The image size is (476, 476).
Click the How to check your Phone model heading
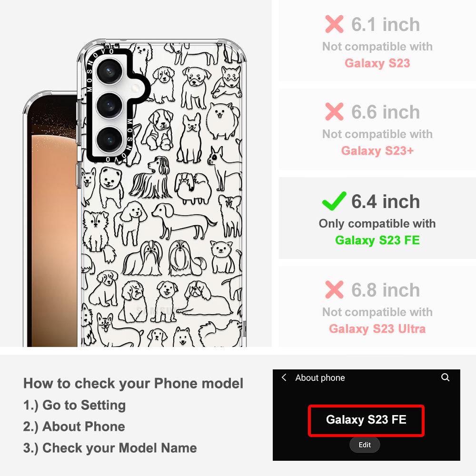point(133,383)
